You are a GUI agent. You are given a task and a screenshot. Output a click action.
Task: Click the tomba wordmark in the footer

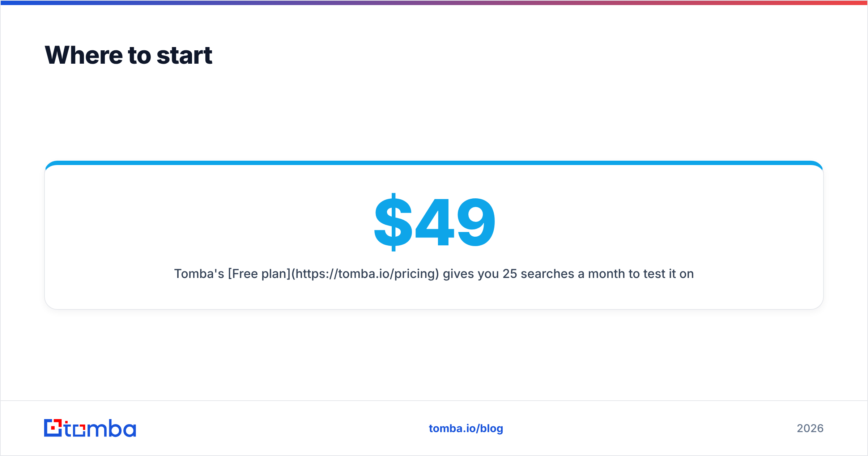tap(100, 428)
